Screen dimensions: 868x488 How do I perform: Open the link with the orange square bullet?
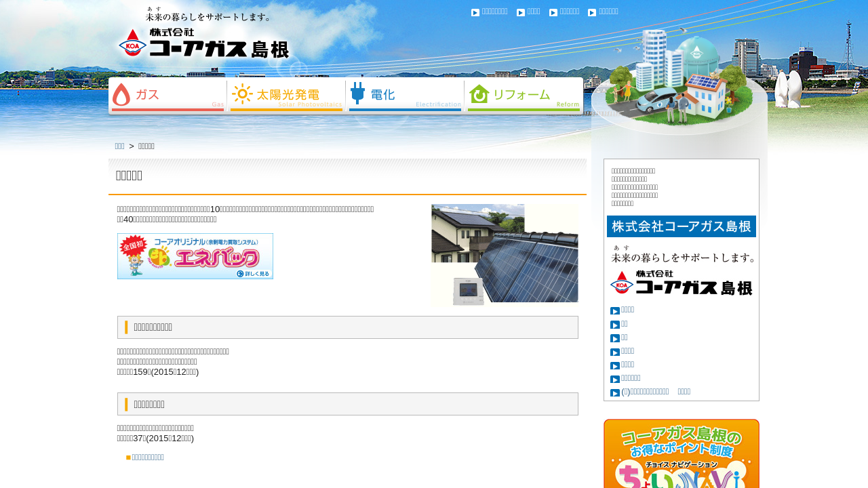point(147,457)
